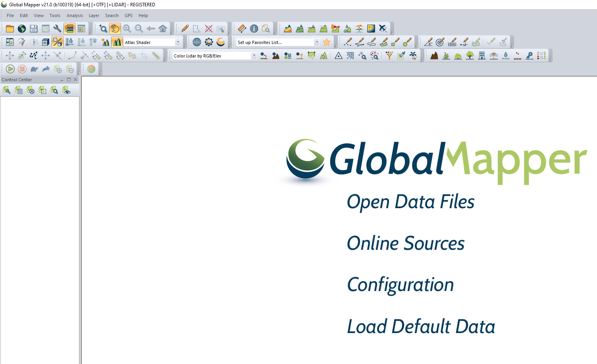Click the Open Data File folder icon
597x364 pixels.
(10, 29)
